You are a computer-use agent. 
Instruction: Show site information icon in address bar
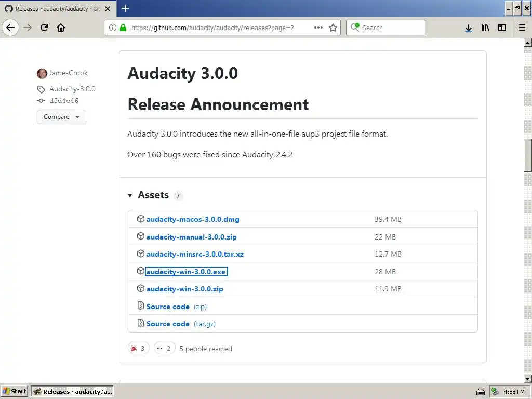pyautogui.click(x=113, y=28)
